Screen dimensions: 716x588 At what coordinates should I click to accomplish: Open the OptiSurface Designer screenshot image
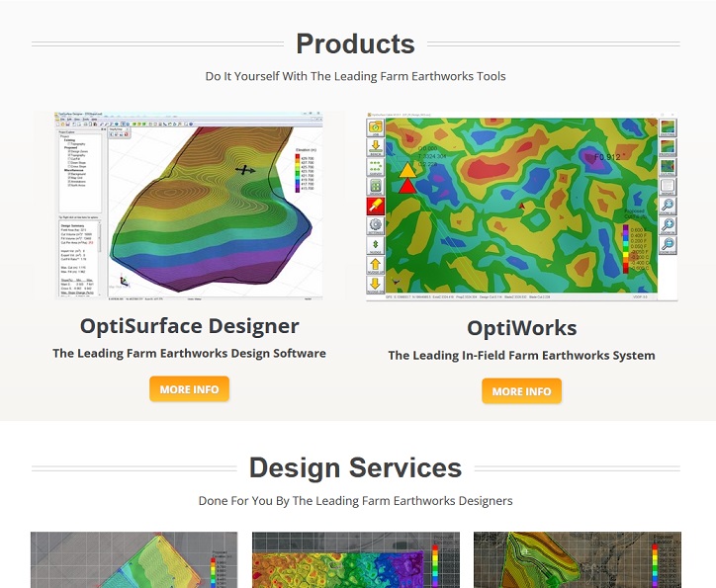click(189, 206)
